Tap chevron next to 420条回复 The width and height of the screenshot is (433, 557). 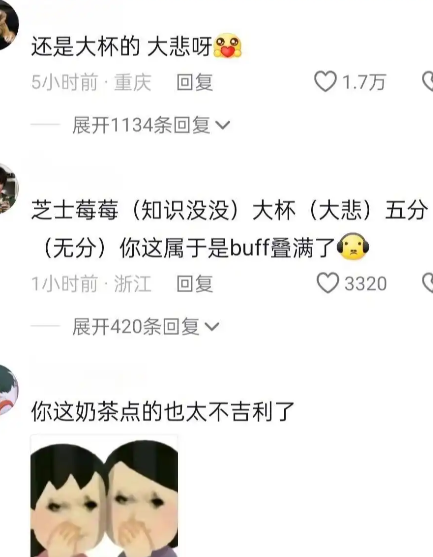click(212, 327)
